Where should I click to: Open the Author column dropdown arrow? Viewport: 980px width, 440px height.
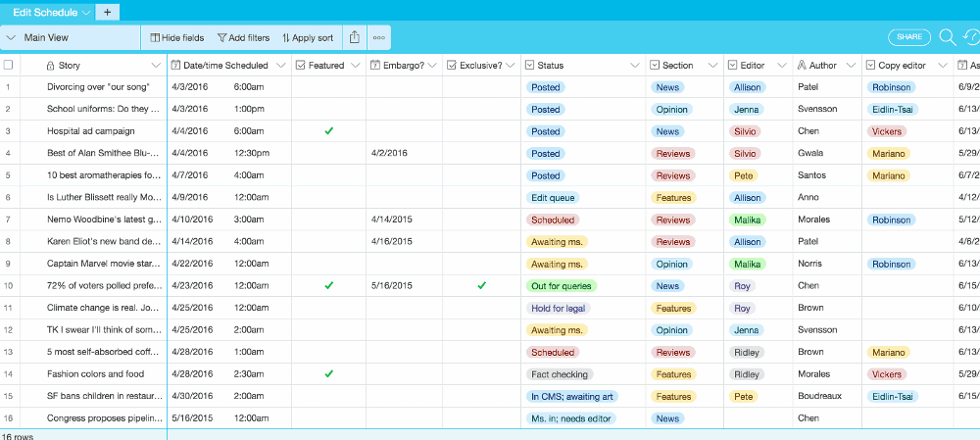[852, 65]
